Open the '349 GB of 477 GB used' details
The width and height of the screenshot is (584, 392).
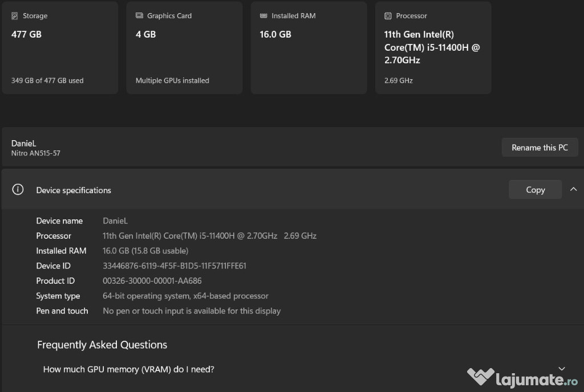(x=47, y=80)
